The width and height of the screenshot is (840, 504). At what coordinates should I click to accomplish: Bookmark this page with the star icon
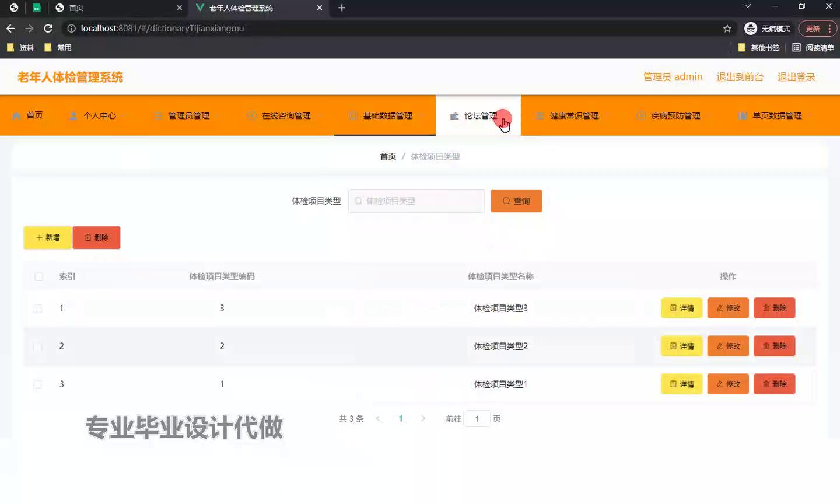click(x=727, y=29)
